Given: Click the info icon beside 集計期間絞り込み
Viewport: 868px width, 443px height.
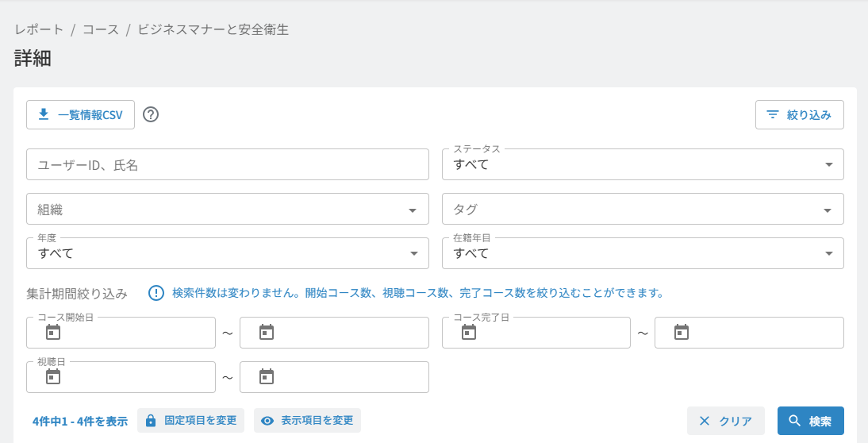Looking at the screenshot, I should pyautogui.click(x=156, y=293).
